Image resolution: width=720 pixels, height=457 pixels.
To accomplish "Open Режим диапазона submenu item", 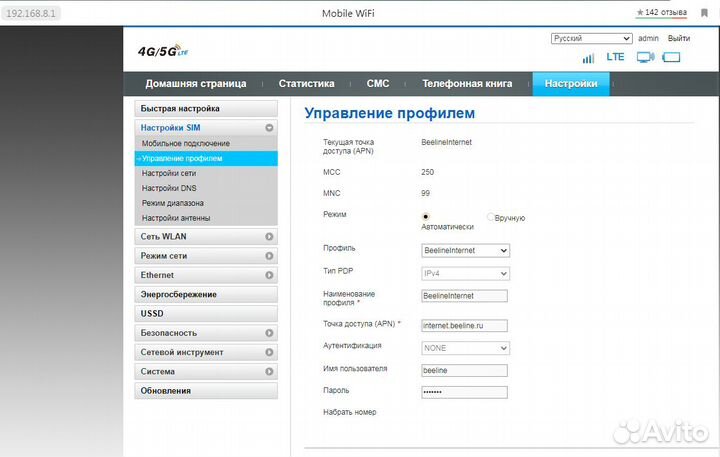I will [x=206, y=203].
